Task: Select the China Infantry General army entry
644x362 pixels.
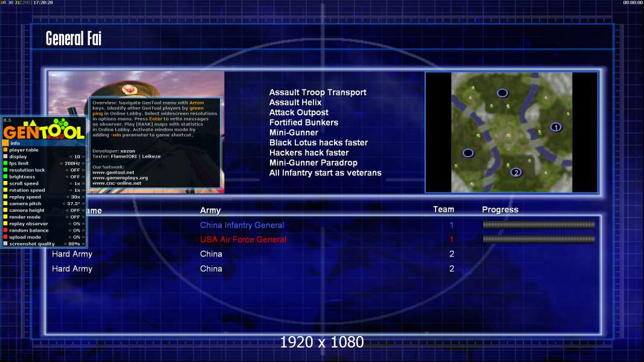Action: tap(242, 225)
